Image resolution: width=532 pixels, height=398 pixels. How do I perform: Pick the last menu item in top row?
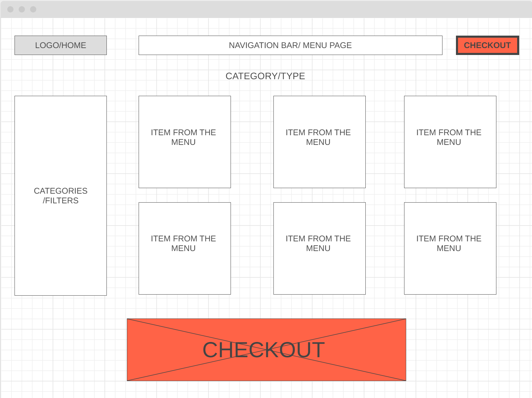point(450,142)
